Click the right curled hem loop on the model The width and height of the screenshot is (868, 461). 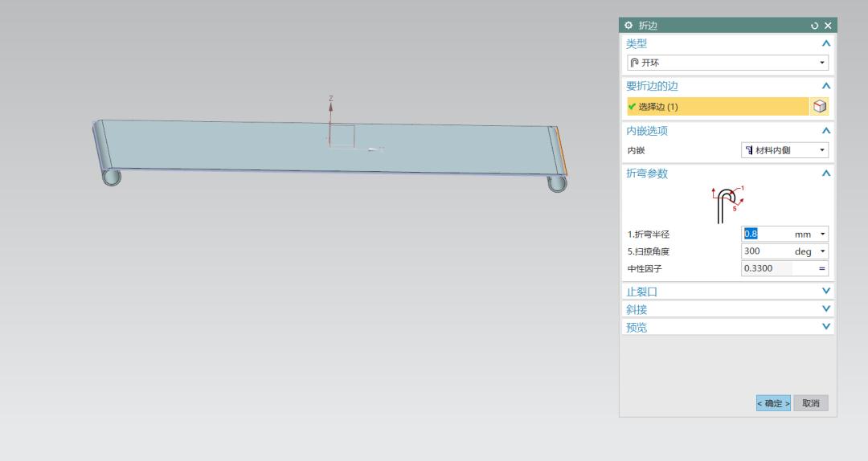557,183
